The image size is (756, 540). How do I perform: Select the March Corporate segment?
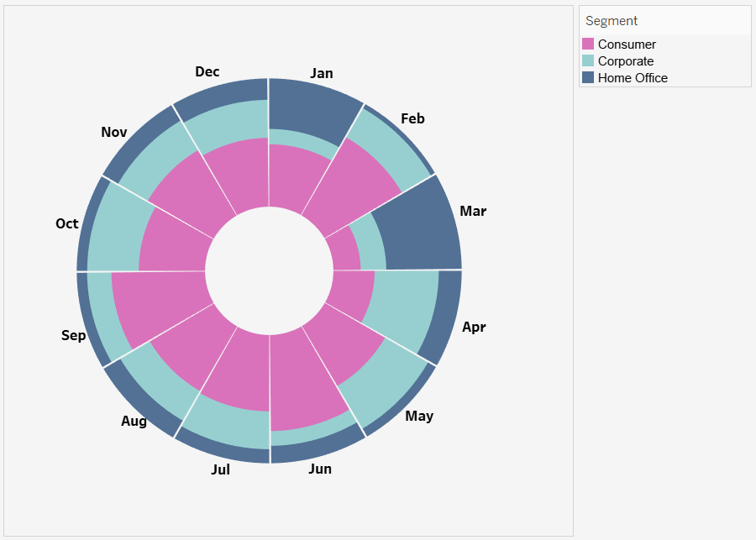click(x=371, y=245)
